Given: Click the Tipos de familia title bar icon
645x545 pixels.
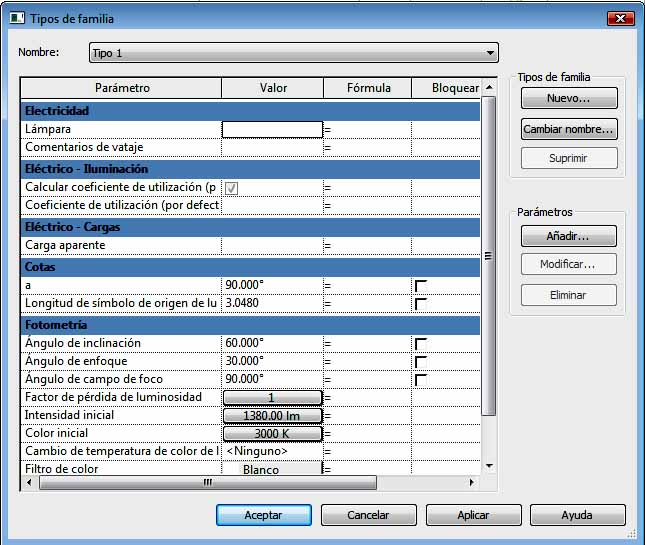Looking at the screenshot, I should click(17, 19).
